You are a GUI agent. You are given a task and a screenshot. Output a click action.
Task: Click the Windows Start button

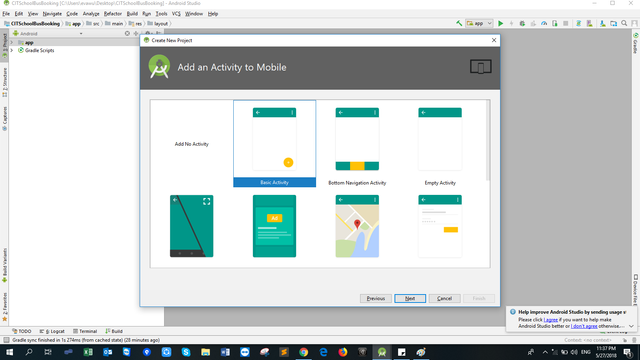click(x=9, y=352)
